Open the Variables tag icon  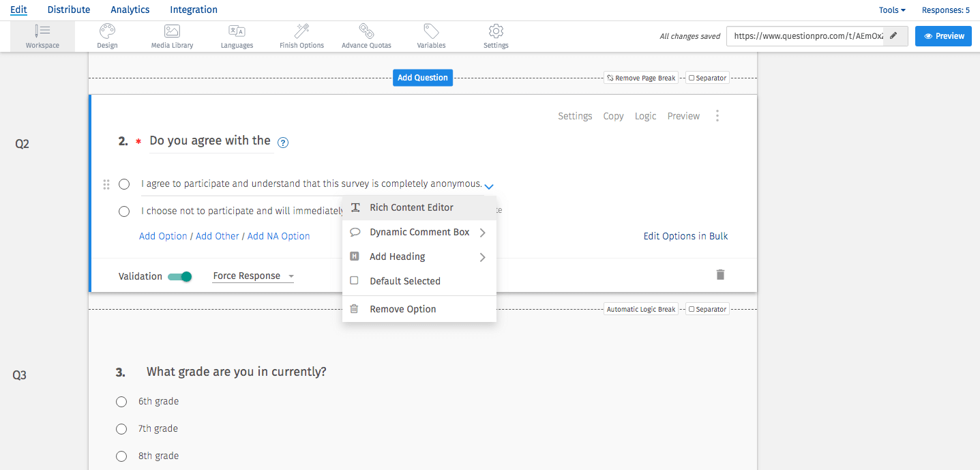click(x=431, y=31)
